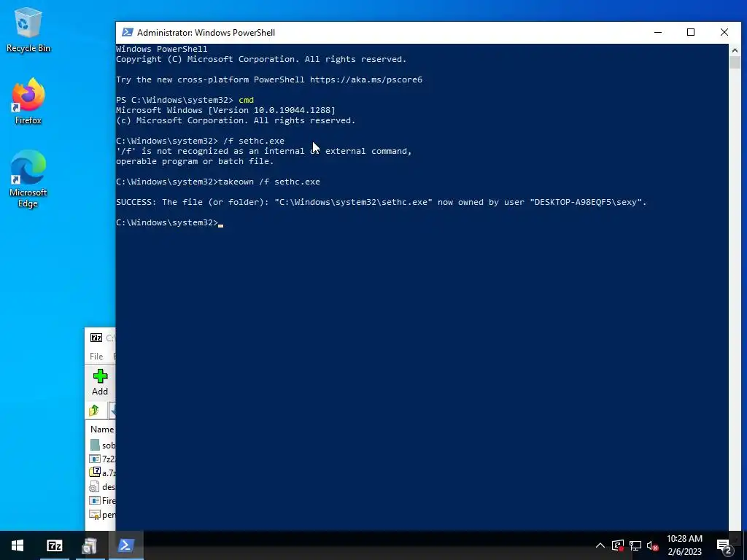747x560 pixels.
Task: Click the Add button in 7-Zip toolbar
Action: pos(100,382)
